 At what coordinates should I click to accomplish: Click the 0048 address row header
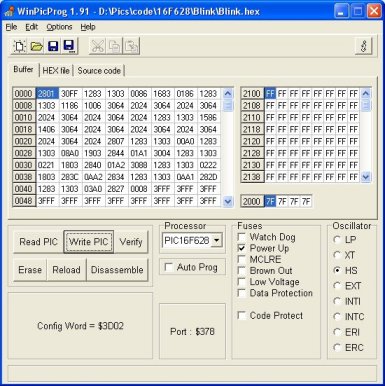pos(24,201)
